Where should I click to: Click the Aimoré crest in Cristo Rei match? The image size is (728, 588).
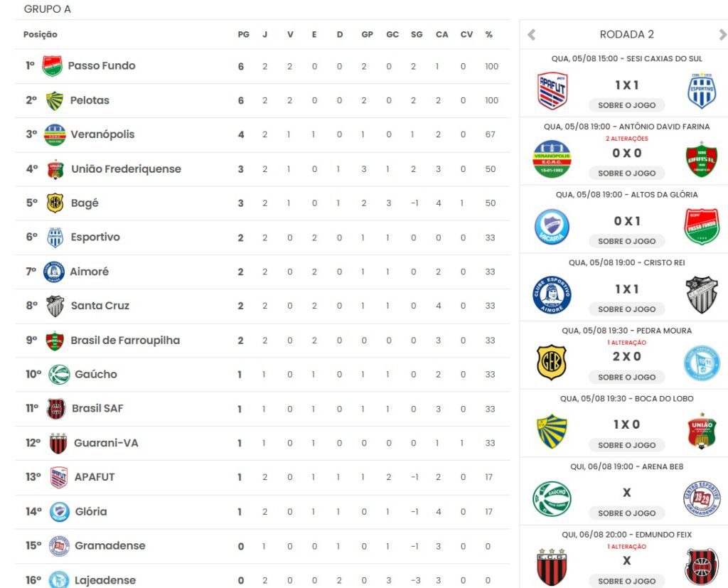552,295
